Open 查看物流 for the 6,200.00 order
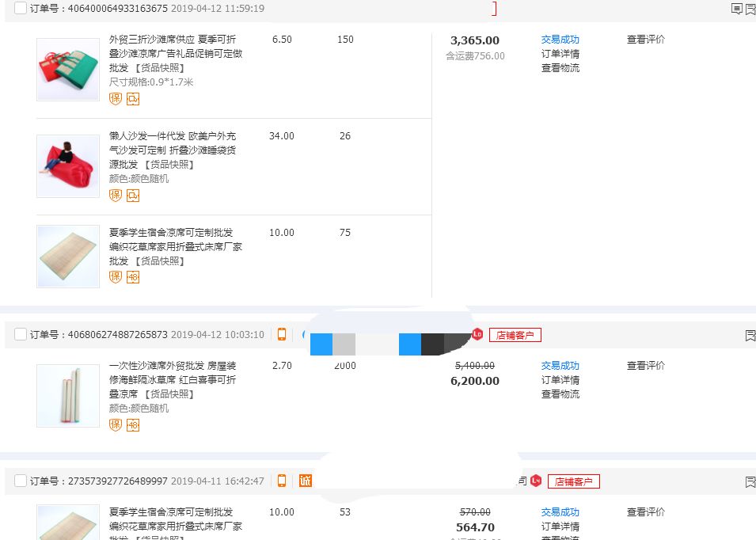 pyautogui.click(x=560, y=394)
